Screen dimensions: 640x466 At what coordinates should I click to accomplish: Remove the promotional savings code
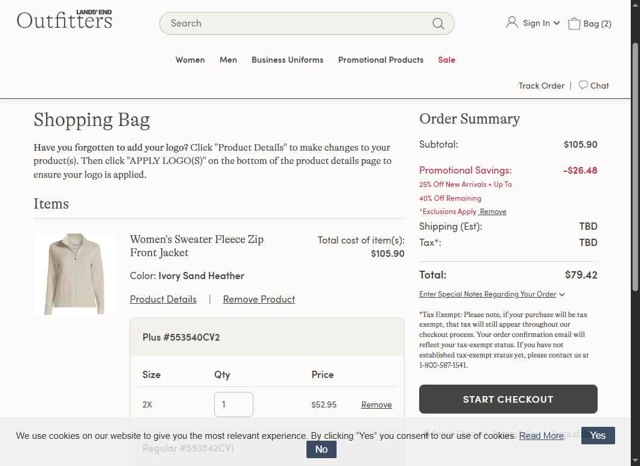coord(493,212)
